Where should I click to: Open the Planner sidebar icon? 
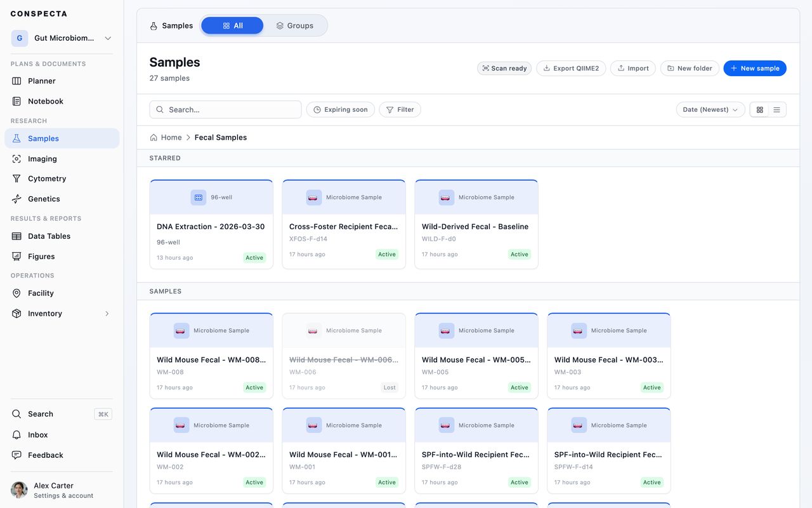click(16, 81)
